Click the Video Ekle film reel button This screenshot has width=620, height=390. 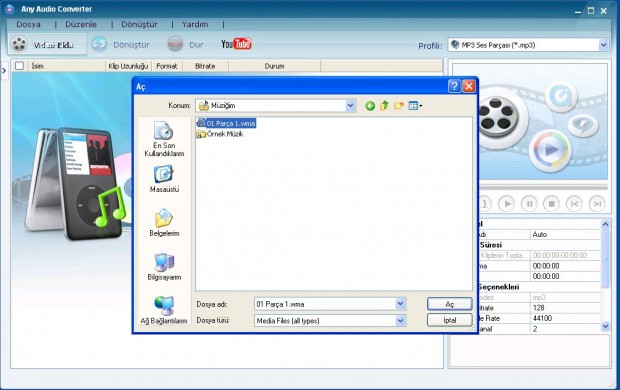click(x=47, y=44)
